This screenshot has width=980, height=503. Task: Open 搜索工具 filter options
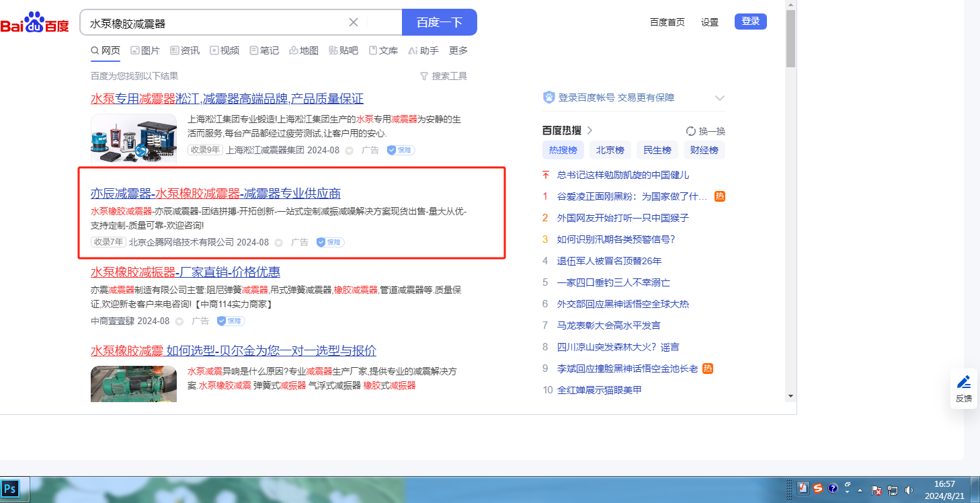443,76
